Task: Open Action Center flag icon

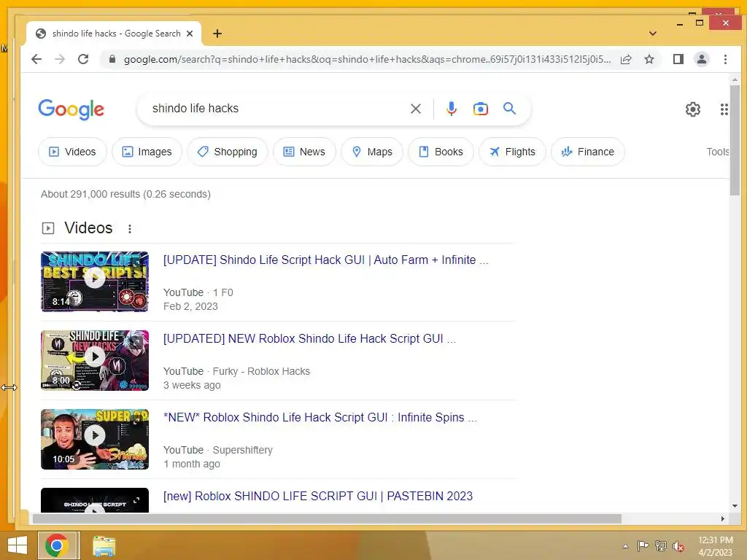Action: 643,546
